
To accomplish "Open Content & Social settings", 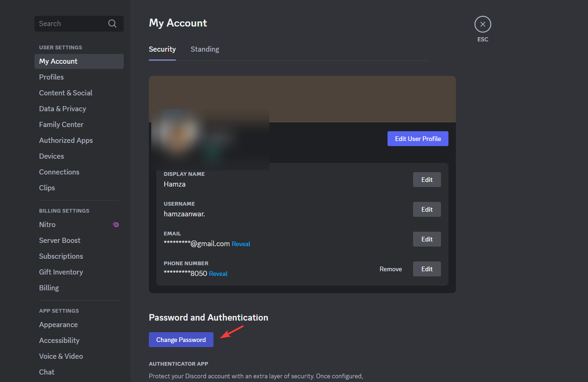I will tap(66, 93).
